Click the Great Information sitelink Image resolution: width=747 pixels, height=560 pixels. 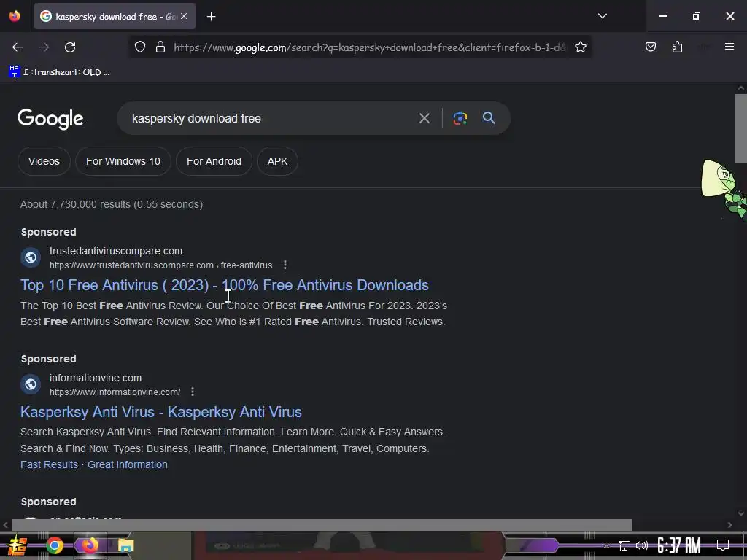[128, 464]
